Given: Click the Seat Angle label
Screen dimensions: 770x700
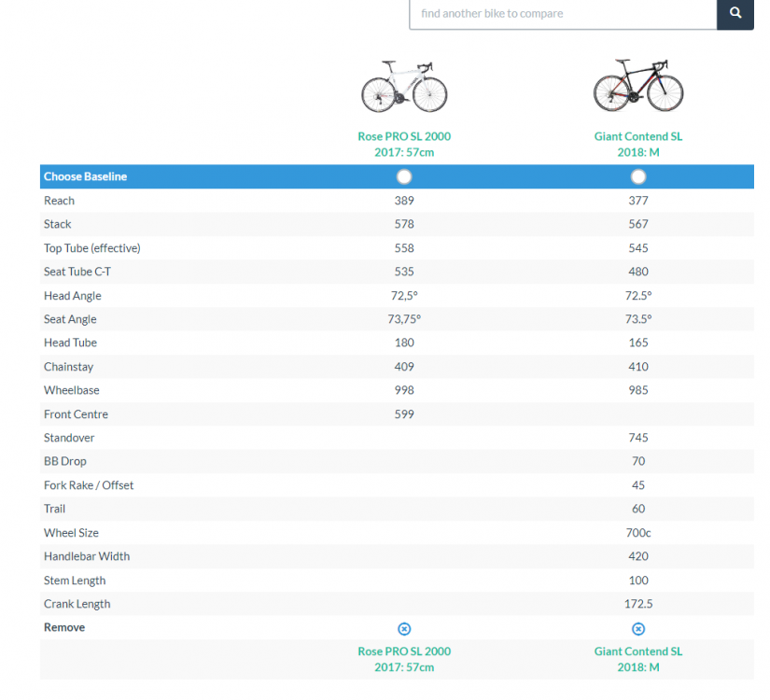Looking at the screenshot, I should coord(70,319).
